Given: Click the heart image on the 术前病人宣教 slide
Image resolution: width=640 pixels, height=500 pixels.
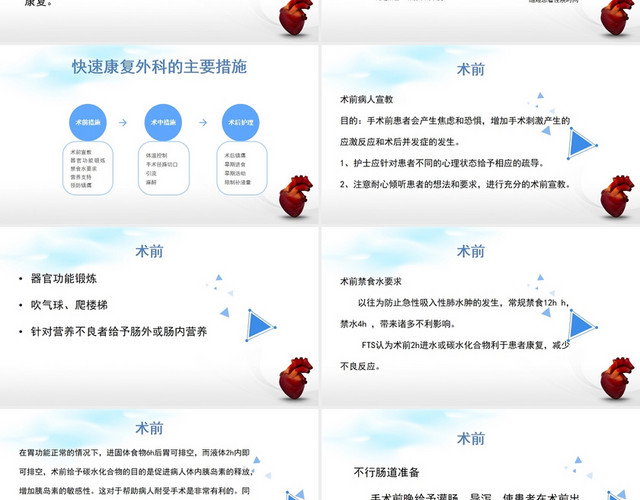Looking at the screenshot, I should [x=617, y=197].
